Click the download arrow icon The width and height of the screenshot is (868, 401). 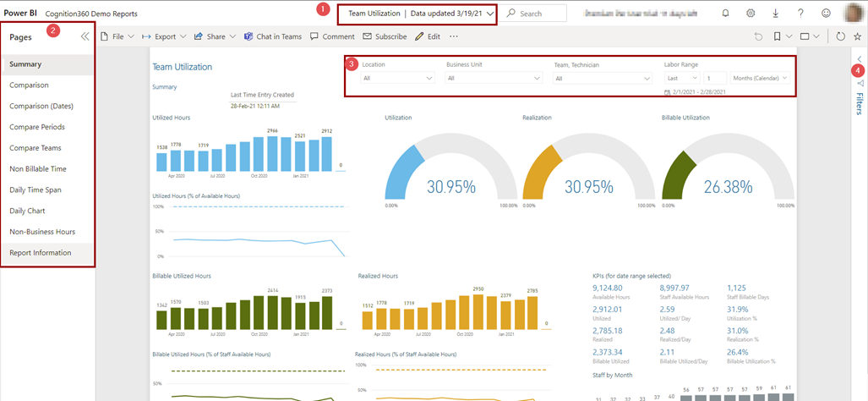tap(776, 14)
